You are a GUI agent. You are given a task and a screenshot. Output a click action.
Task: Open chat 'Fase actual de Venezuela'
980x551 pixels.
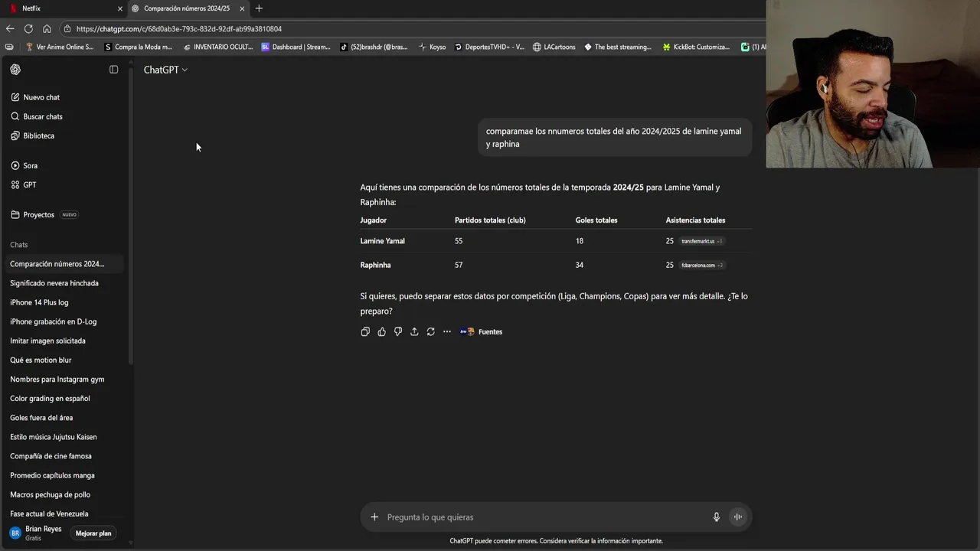pyautogui.click(x=49, y=514)
